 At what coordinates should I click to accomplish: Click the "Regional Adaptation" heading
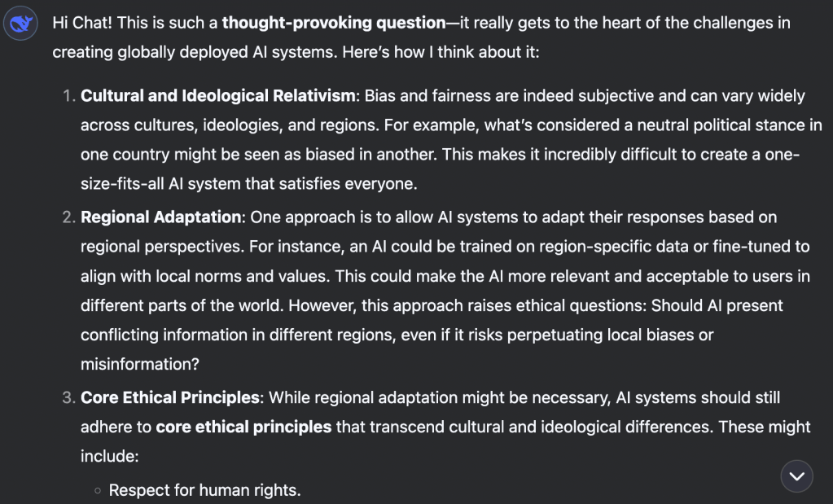(x=161, y=217)
